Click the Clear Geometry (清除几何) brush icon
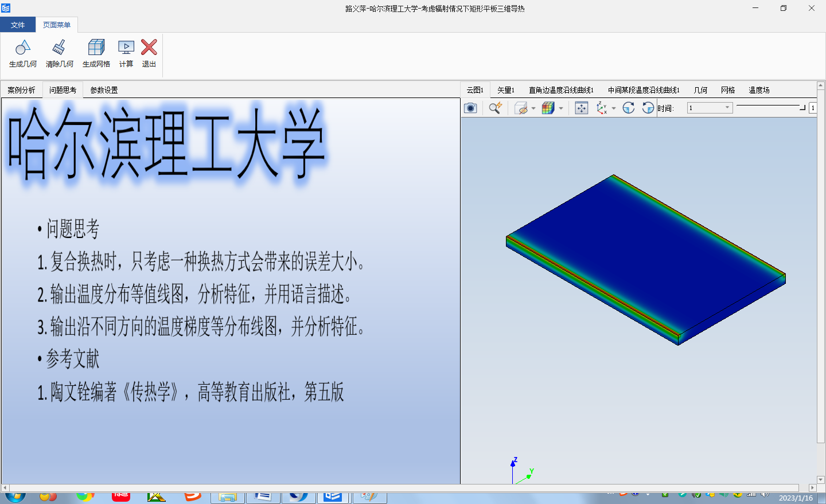 [x=59, y=48]
